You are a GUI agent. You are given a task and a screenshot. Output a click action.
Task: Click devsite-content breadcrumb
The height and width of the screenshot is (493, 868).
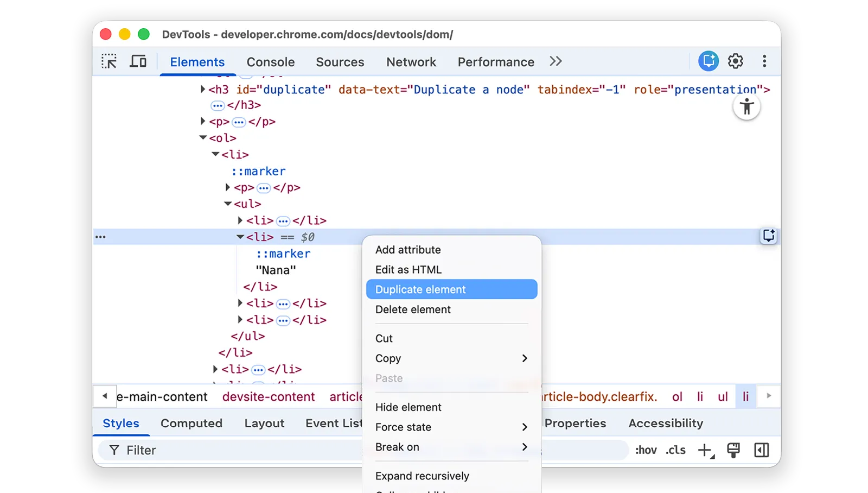[x=269, y=397]
